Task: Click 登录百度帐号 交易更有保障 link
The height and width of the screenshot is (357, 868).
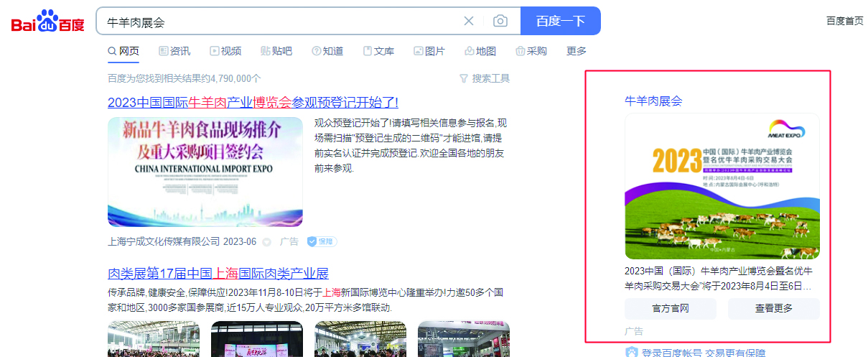Action: [704, 353]
